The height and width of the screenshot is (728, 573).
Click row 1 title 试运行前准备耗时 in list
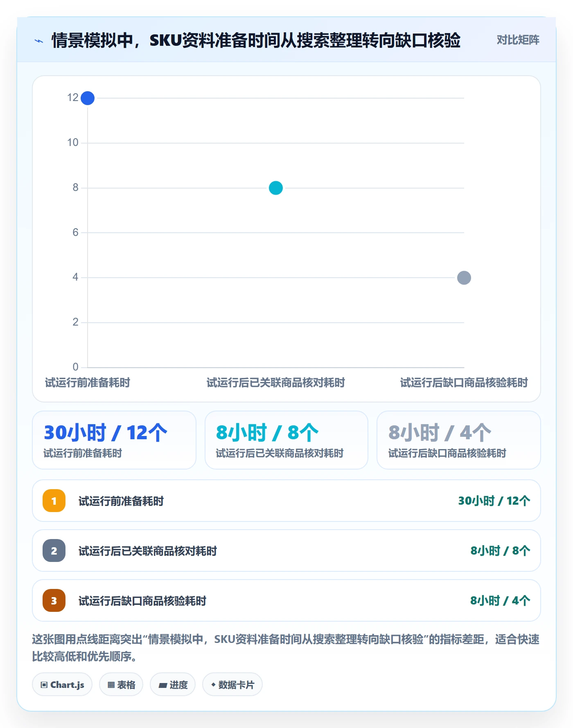(x=121, y=501)
